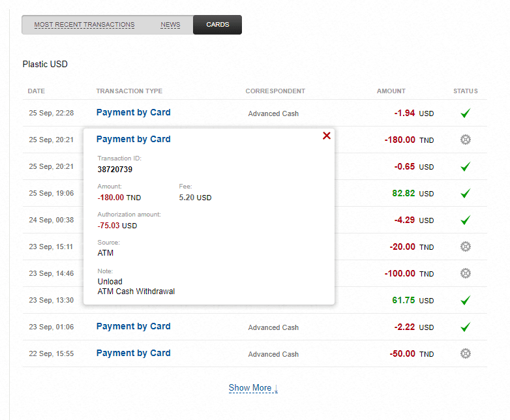510x420 pixels.
Task: Click the checkmark status for 61.75 USD
Action: 465,301
